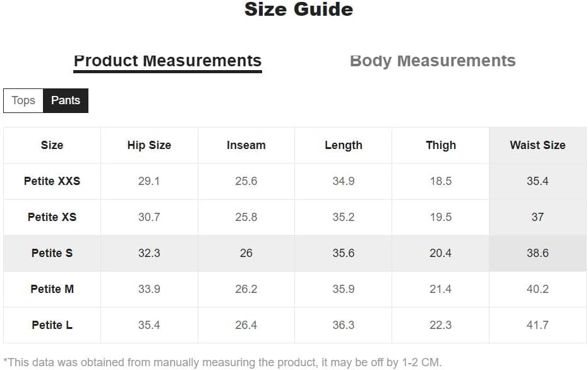Select the Petite XXS row label
Image resolution: width=588 pixels, height=370 pixels.
pos(52,181)
